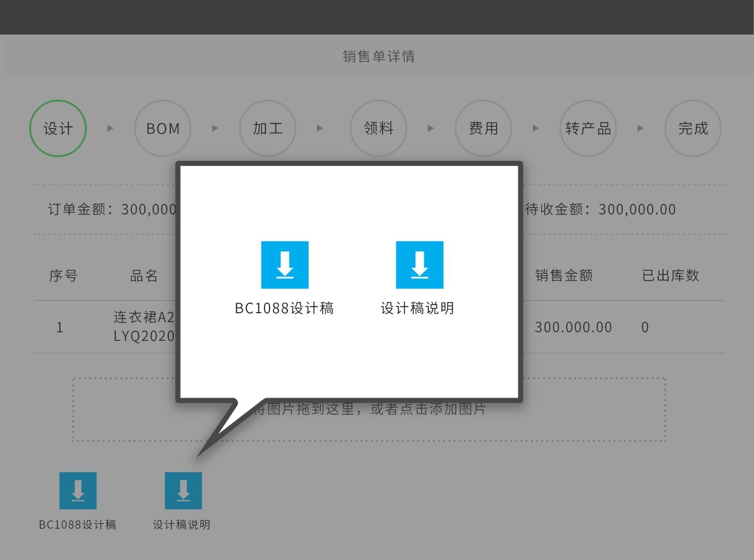Click the 销售金额 column header
Image resolution: width=754 pixels, height=560 pixels.
pos(564,275)
